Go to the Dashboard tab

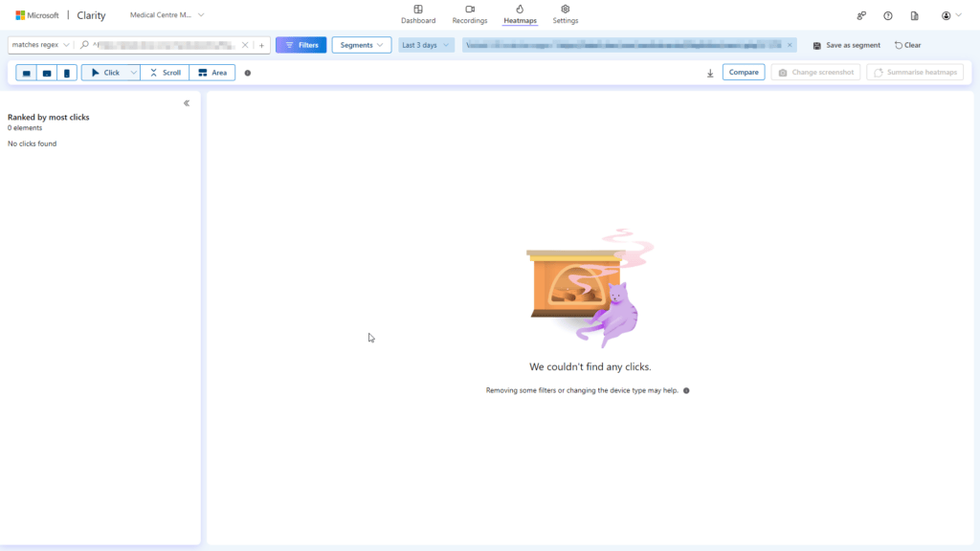pyautogui.click(x=418, y=14)
